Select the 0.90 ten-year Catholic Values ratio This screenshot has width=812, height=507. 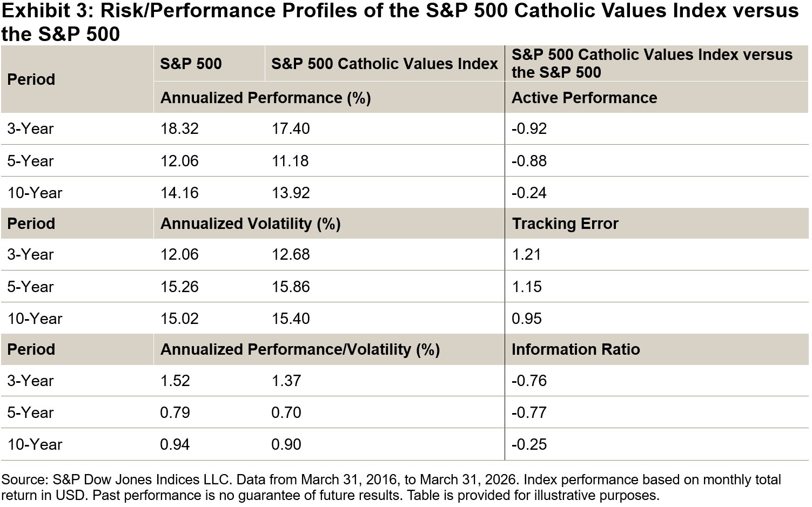point(286,444)
